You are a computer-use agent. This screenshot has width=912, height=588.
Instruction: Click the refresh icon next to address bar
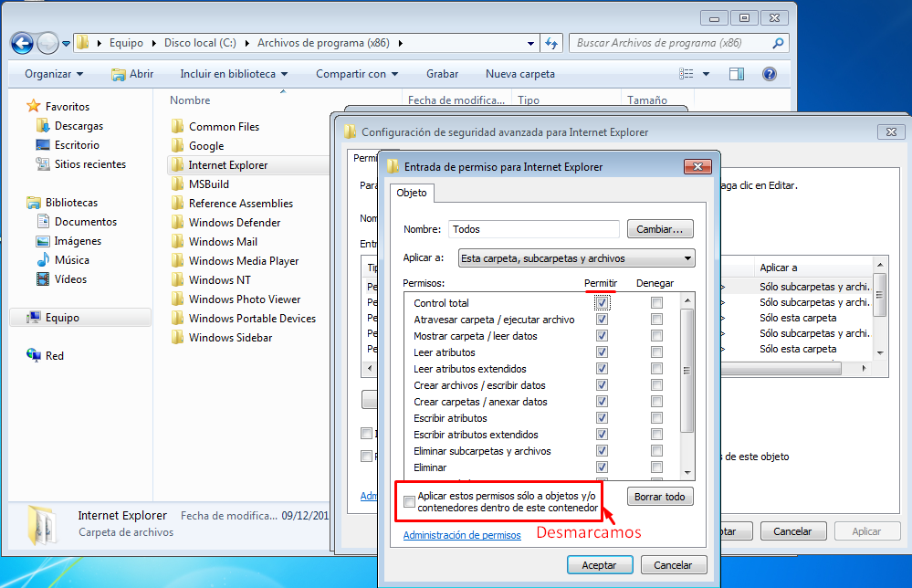(551, 43)
